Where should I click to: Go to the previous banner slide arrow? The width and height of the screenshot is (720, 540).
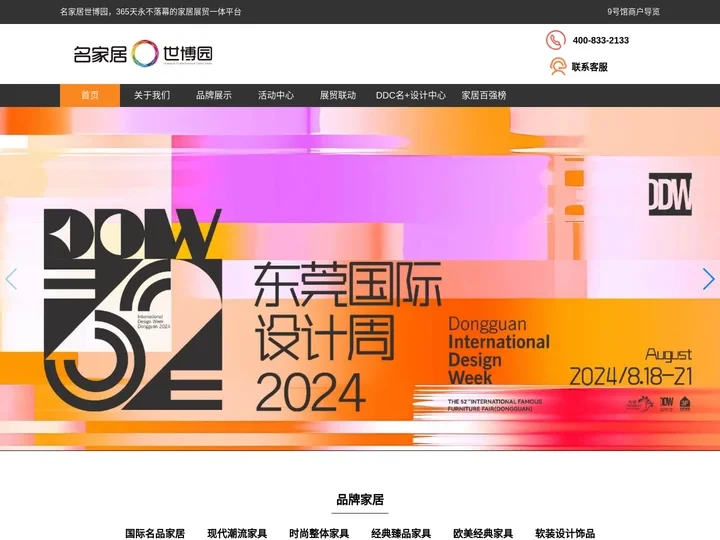pyautogui.click(x=11, y=279)
